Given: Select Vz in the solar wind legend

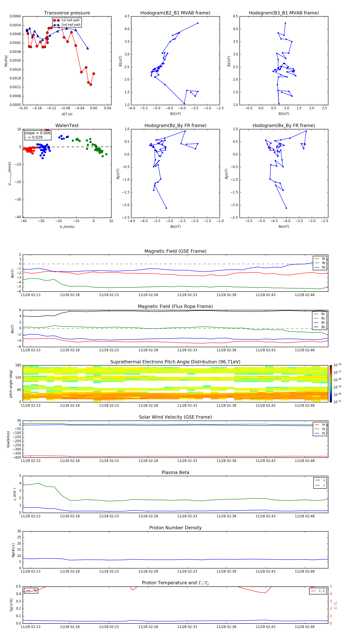Looking at the screenshot, I should point(320,433).
